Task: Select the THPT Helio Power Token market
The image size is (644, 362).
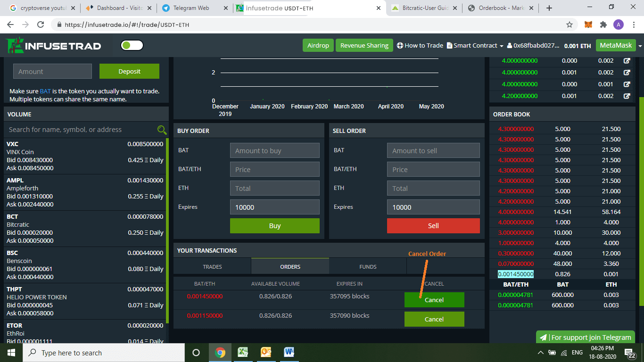Action: point(85,301)
